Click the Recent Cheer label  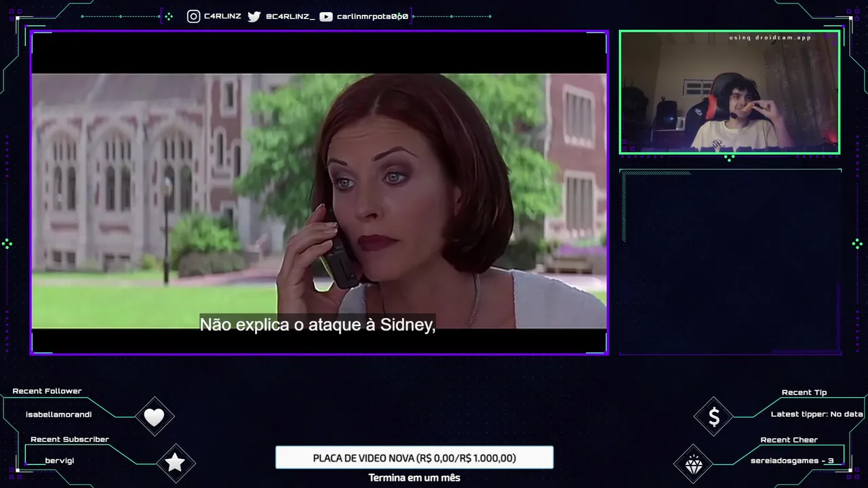point(789,440)
